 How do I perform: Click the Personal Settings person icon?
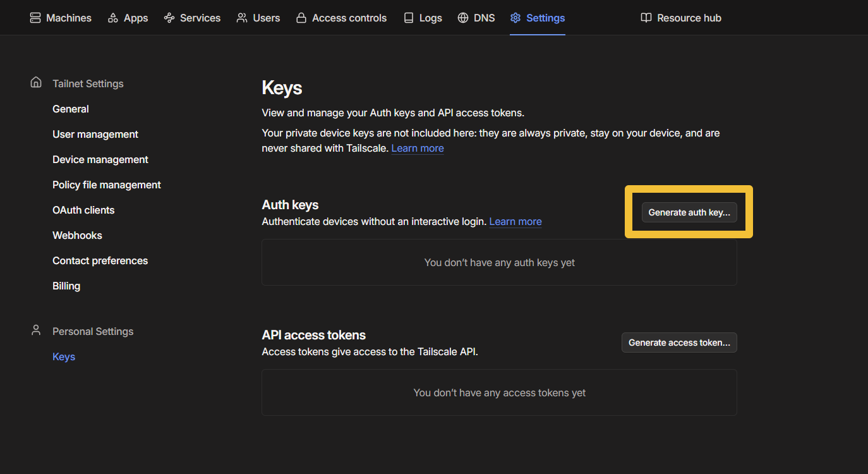(36, 331)
